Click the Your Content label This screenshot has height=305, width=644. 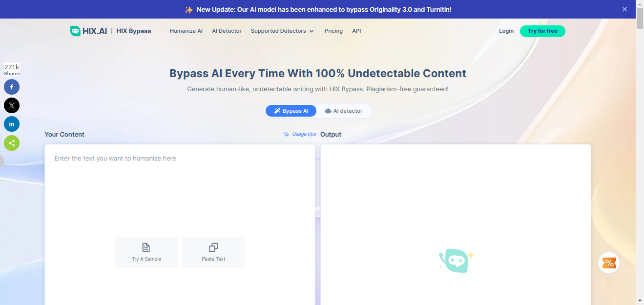(x=64, y=134)
